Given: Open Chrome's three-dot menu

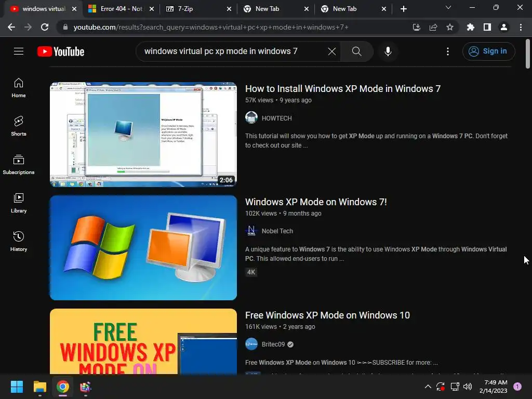Looking at the screenshot, I should pos(521,27).
